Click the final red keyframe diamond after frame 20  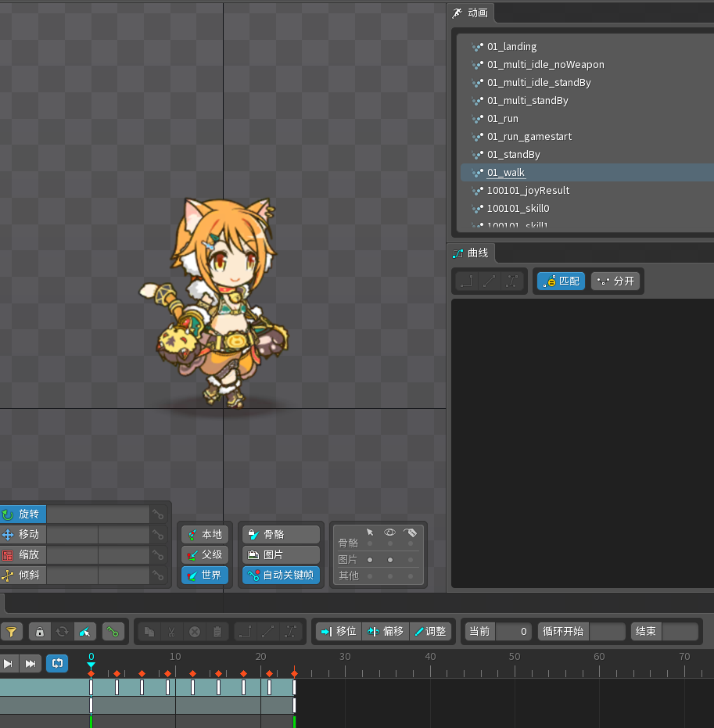pos(294,673)
